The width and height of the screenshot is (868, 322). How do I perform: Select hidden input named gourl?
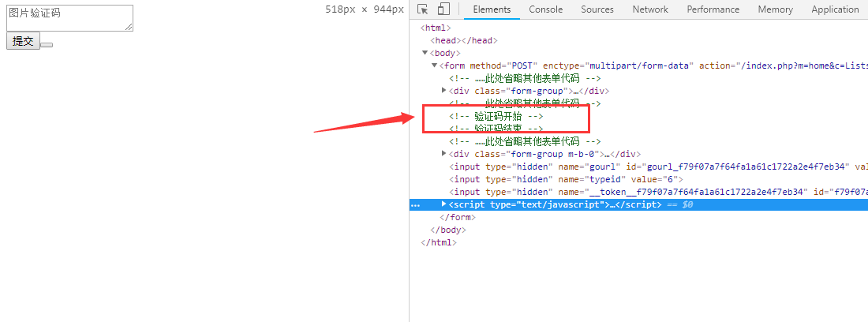[x=658, y=167]
